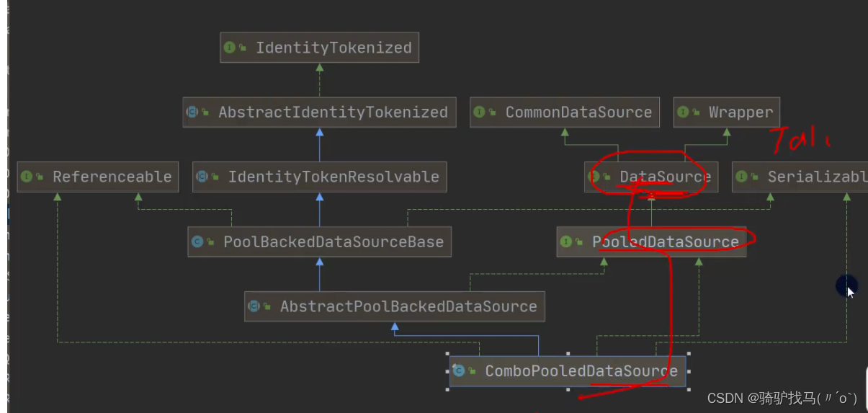Click the abstract class icon on IdentityTokenResolvable
This screenshot has height=413, width=868.
coord(202,177)
